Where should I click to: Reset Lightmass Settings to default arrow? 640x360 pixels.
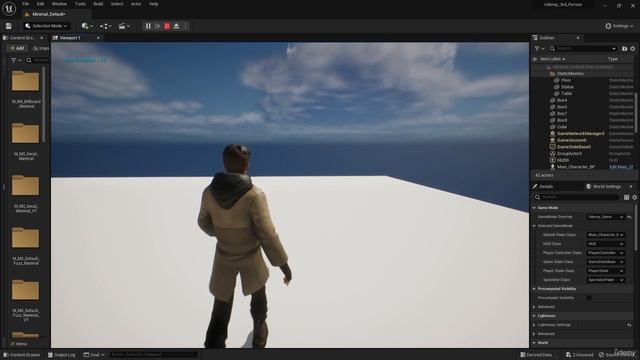(x=629, y=325)
